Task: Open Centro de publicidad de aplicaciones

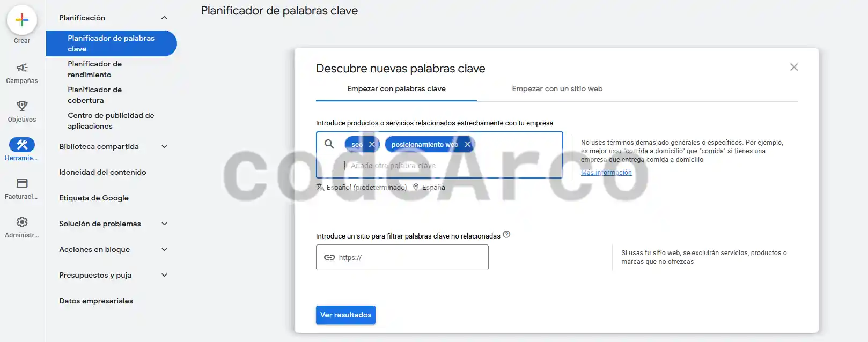Action: pyautogui.click(x=111, y=121)
